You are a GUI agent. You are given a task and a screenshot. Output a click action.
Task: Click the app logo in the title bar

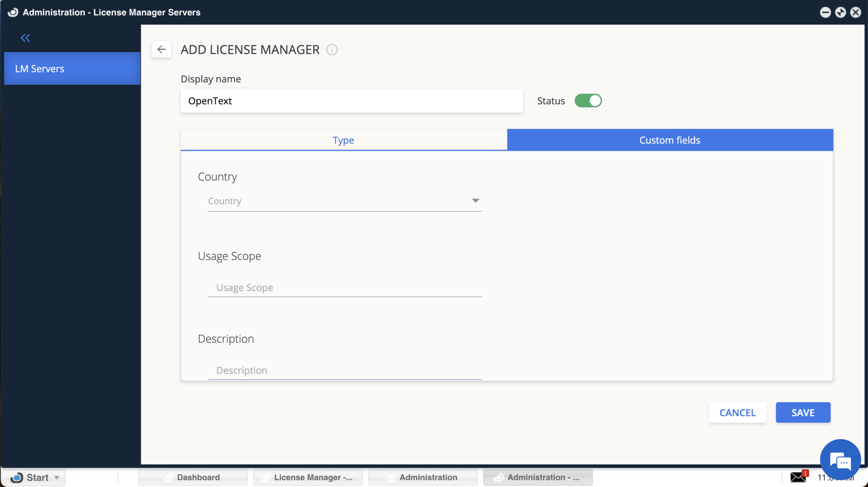[13, 12]
